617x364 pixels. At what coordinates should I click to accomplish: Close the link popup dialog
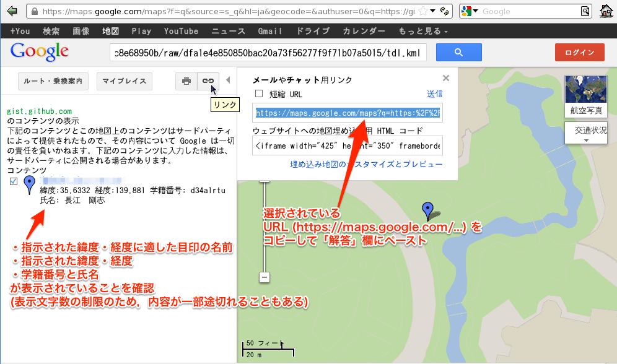(446, 78)
